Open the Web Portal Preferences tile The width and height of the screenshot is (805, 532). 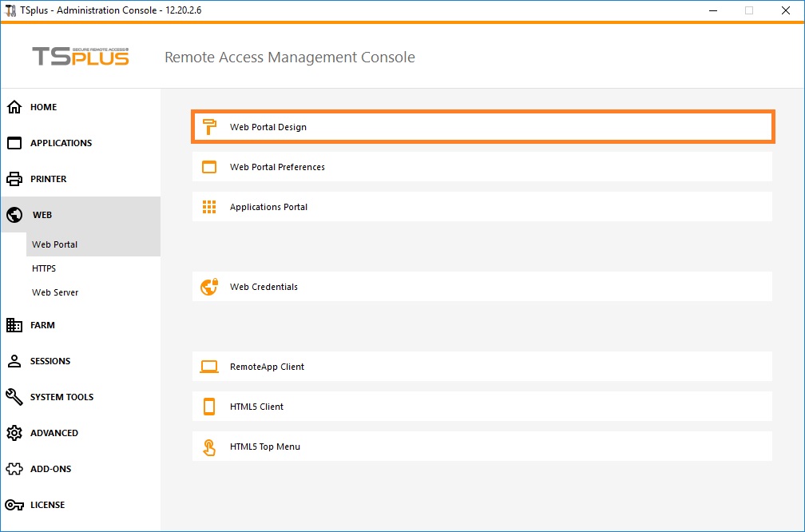pos(482,167)
